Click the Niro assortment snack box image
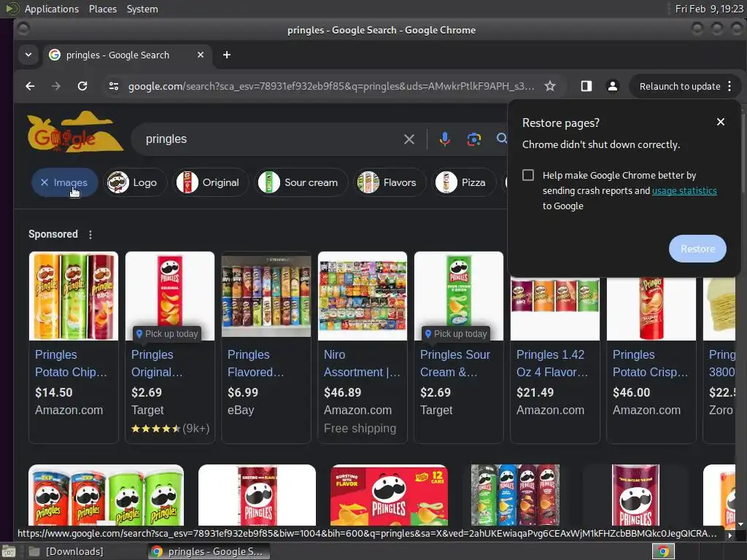 (x=362, y=296)
